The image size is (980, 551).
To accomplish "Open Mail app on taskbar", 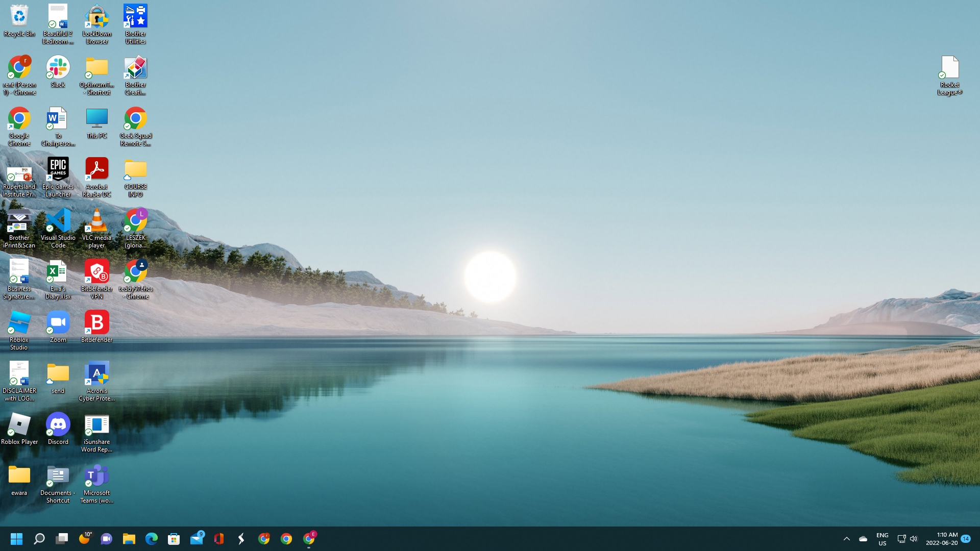I will pos(197,539).
